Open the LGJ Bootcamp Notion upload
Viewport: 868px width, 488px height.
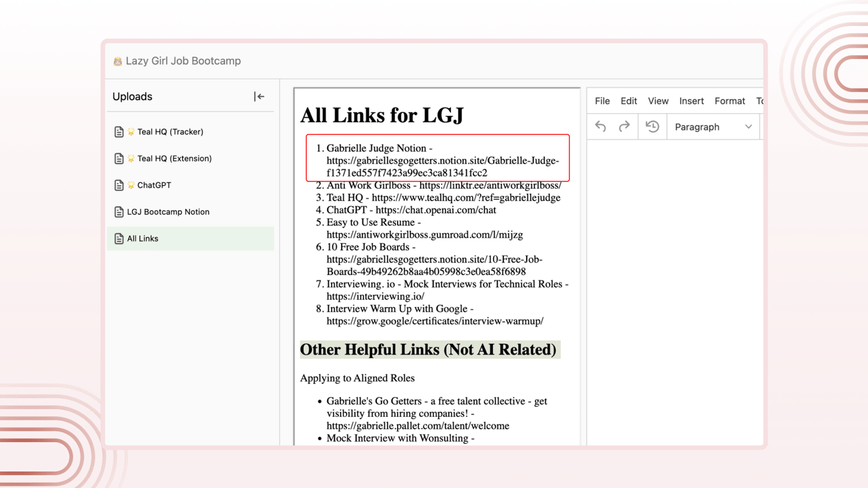(x=191, y=212)
